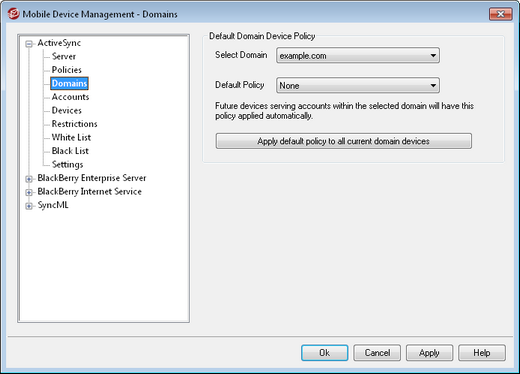Screen dimensions: 520x374
Task: Select the SyncML label
Action: 53,205
